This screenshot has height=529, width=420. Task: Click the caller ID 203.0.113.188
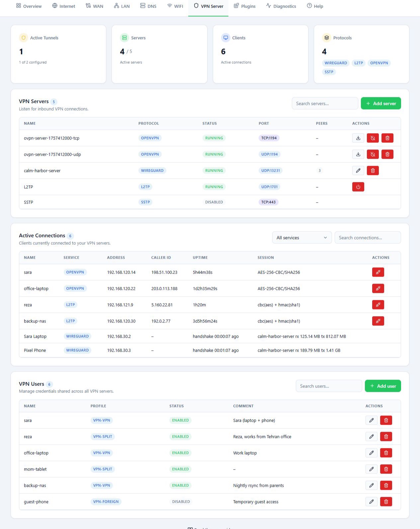coord(164,289)
